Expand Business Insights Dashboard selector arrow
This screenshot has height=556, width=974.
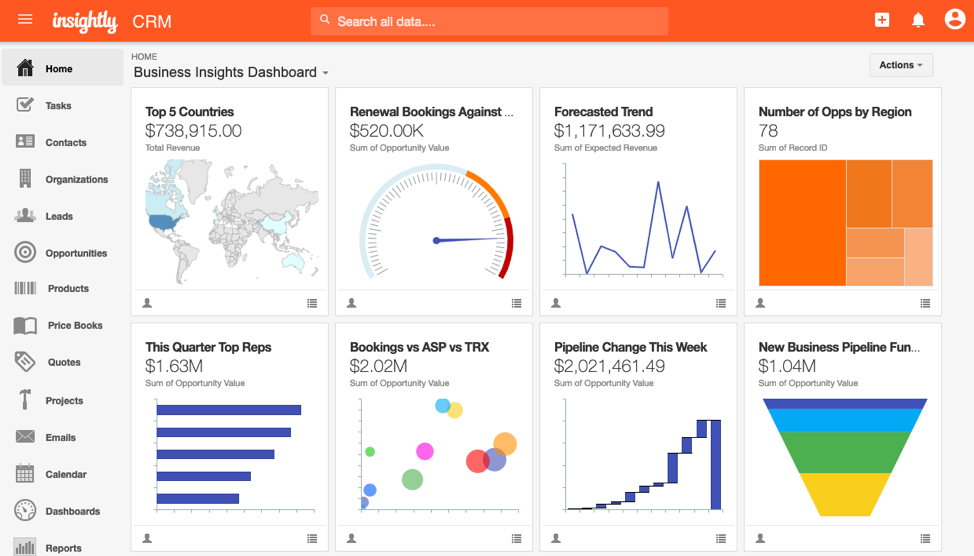click(x=325, y=73)
